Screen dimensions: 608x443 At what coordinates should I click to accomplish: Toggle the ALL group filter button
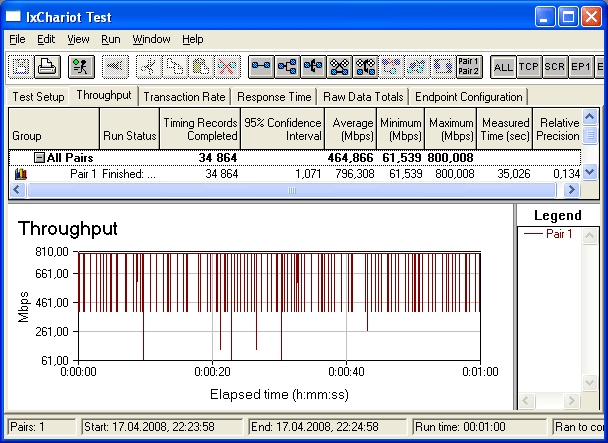pyautogui.click(x=503, y=67)
